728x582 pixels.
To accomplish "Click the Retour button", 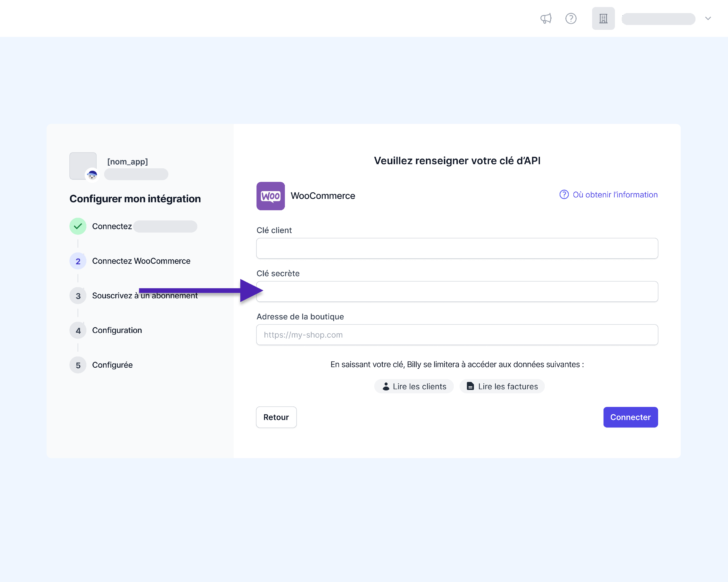I will coord(276,417).
